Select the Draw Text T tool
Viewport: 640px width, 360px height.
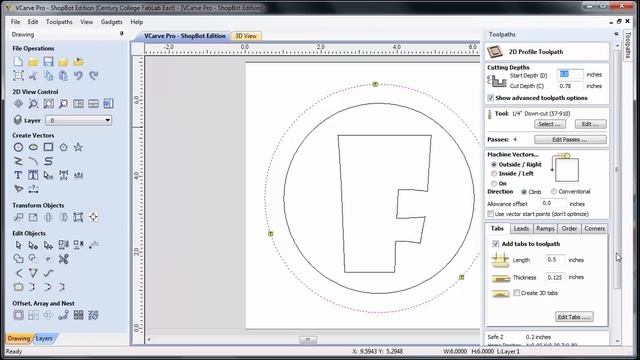(18, 175)
